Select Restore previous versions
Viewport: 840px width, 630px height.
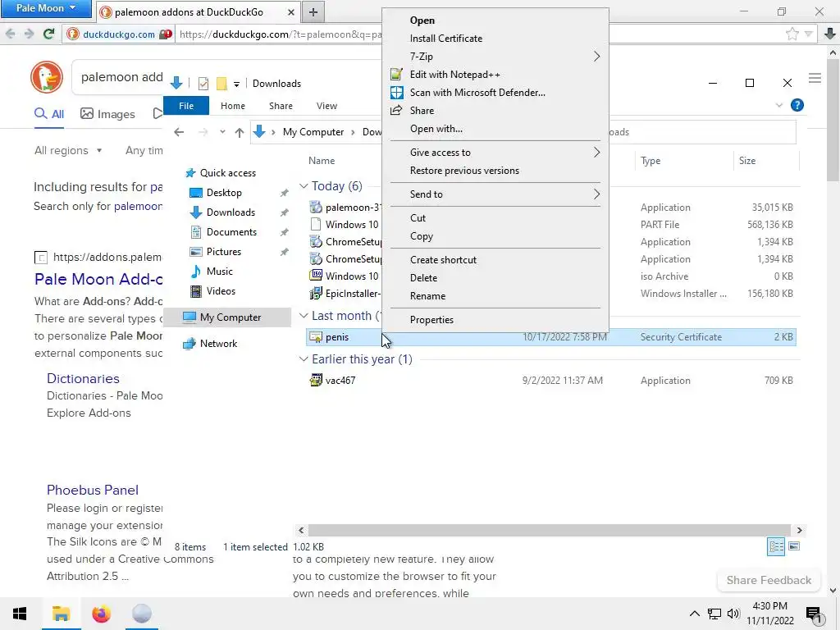(x=464, y=171)
